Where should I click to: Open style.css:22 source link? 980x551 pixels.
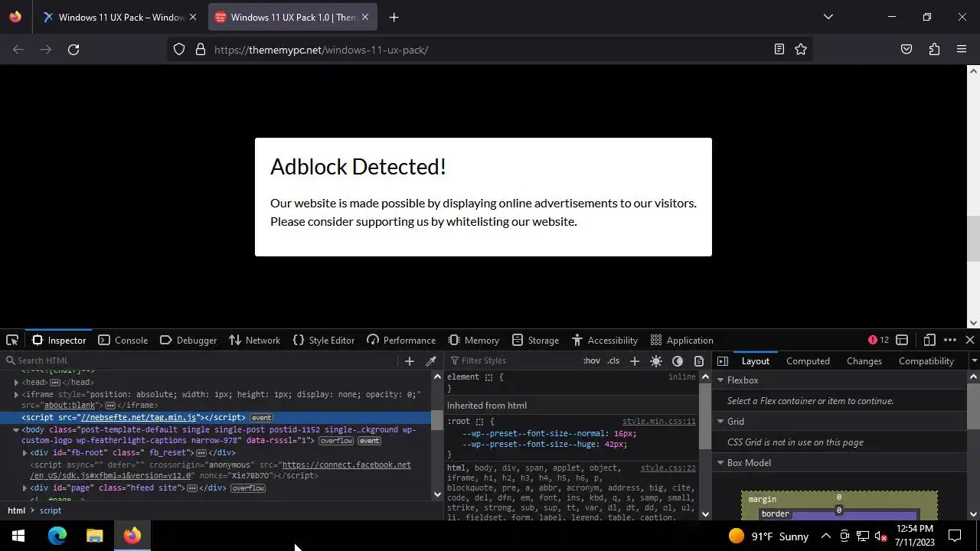point(668,468)
